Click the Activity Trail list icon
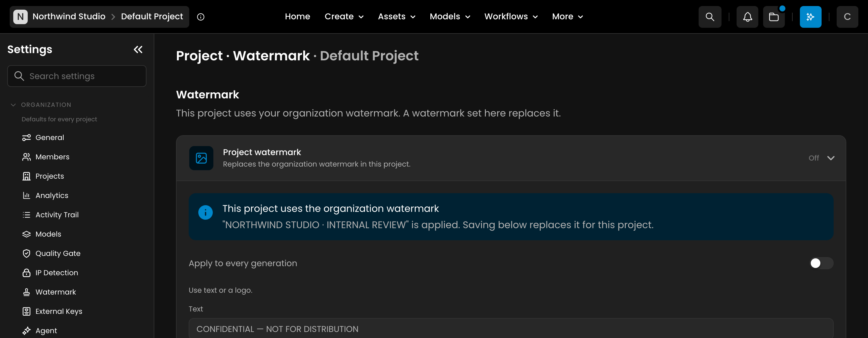Screen dimensions: 868x338 (26, 215)
